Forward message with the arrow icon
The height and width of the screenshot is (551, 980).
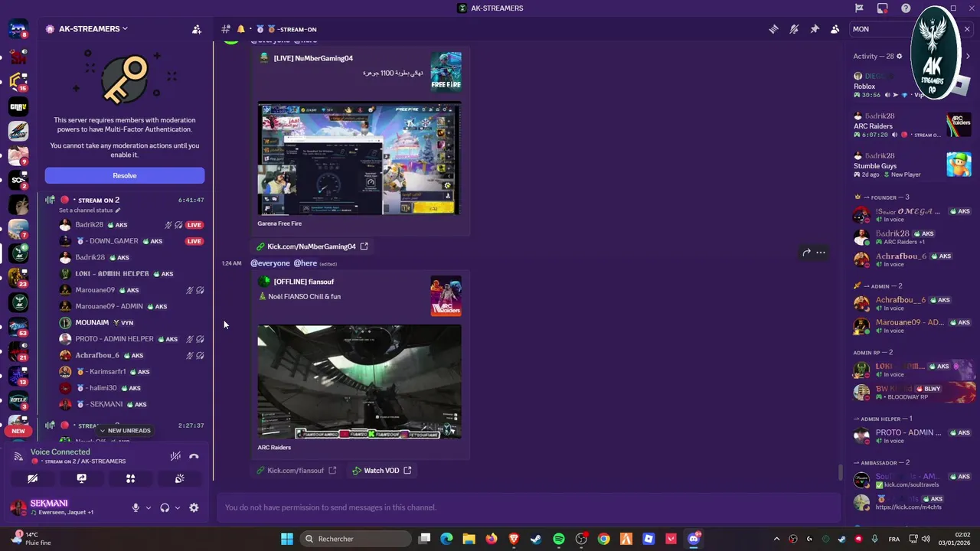[806, 252]
